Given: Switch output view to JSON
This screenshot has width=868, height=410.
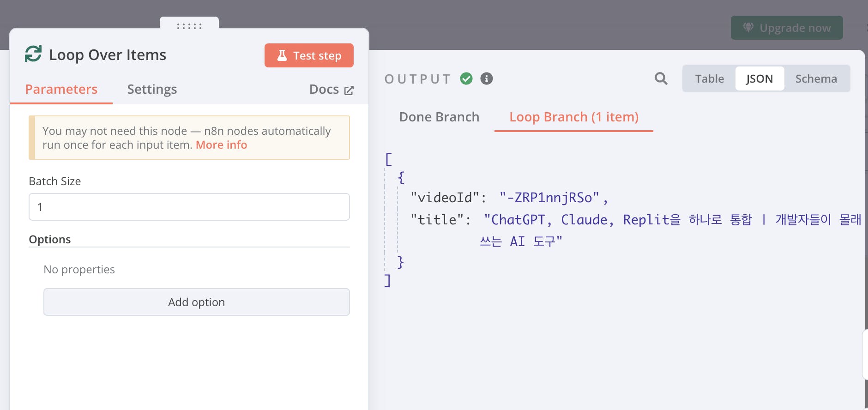Looking at the screenshot, I should [759, 79].
